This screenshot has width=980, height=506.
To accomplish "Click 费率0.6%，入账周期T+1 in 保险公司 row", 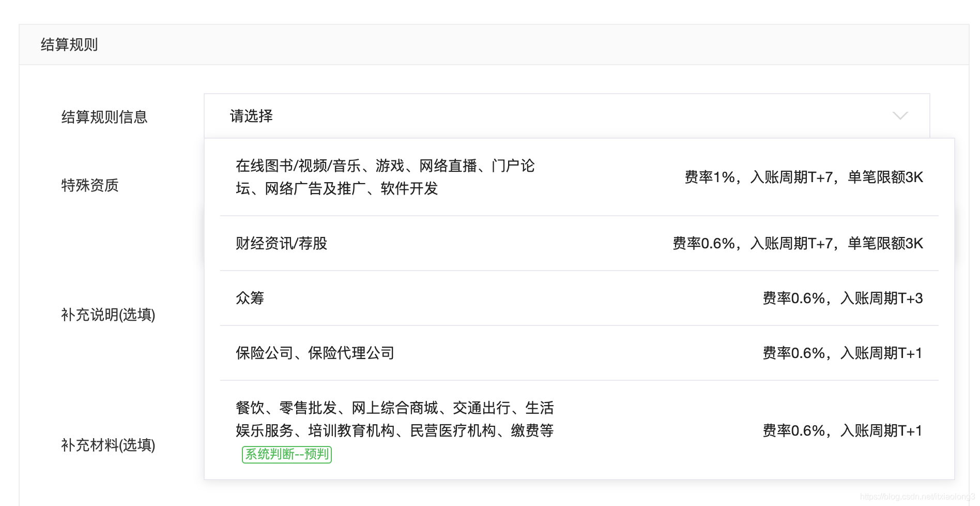I will coord(843,353).
